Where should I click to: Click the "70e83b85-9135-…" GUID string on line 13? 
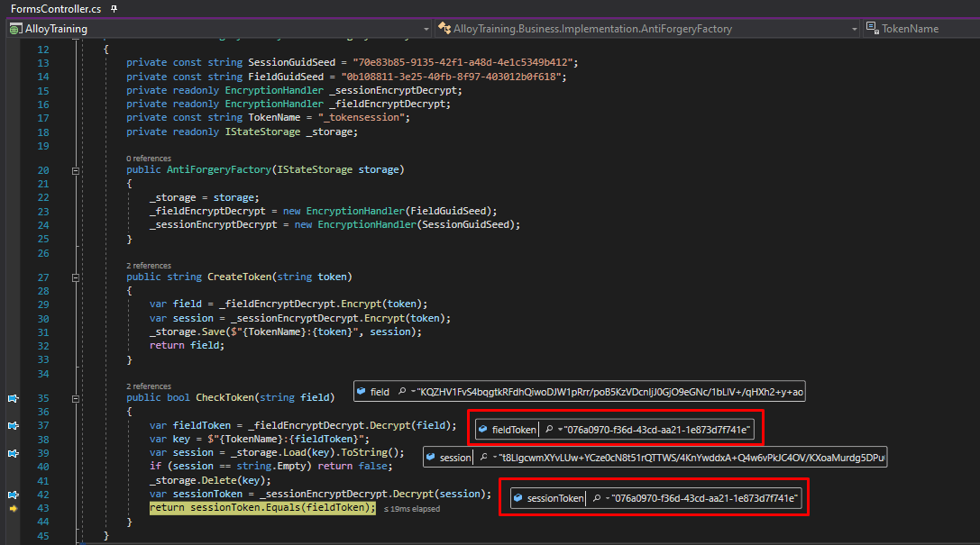click(x=463, y=62)
